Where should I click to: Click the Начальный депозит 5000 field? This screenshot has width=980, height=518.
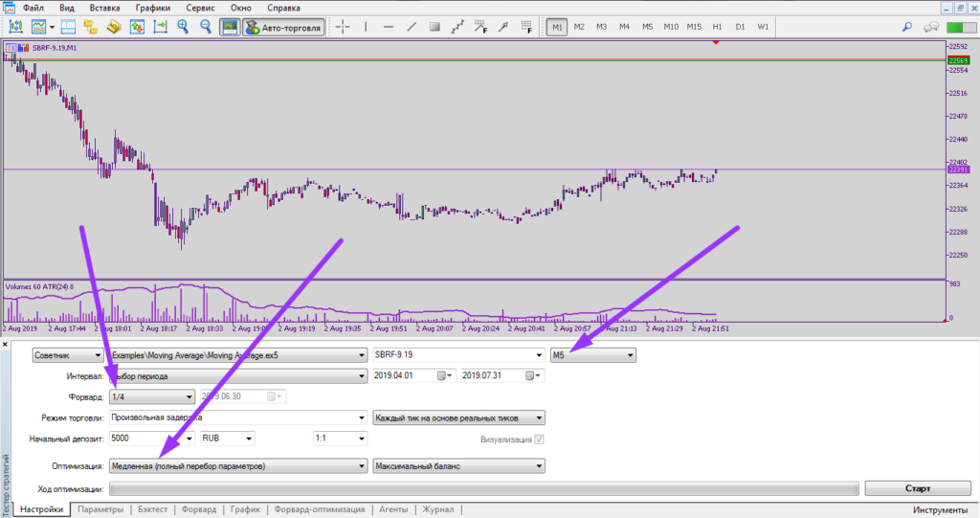152,439
